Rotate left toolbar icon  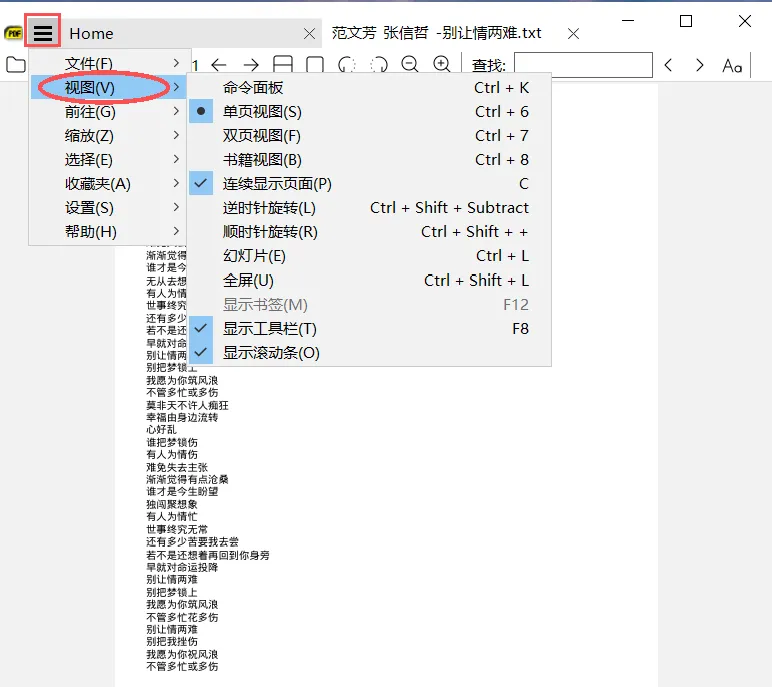(347, 65)
